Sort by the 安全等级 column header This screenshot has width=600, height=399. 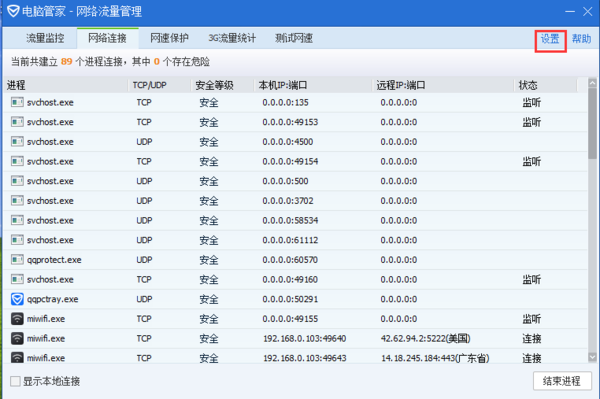coord(223,85)
